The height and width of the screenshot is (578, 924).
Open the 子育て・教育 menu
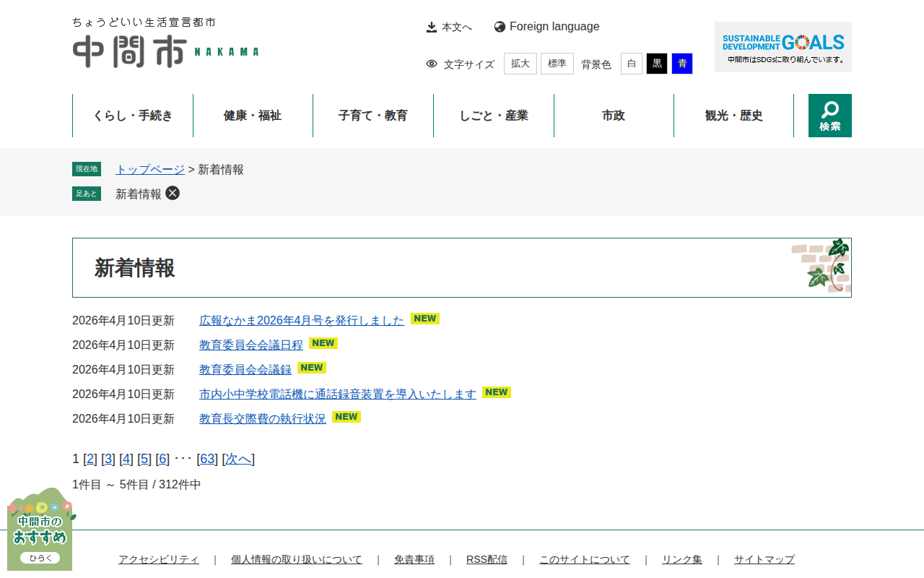click(x=373, y=116)
